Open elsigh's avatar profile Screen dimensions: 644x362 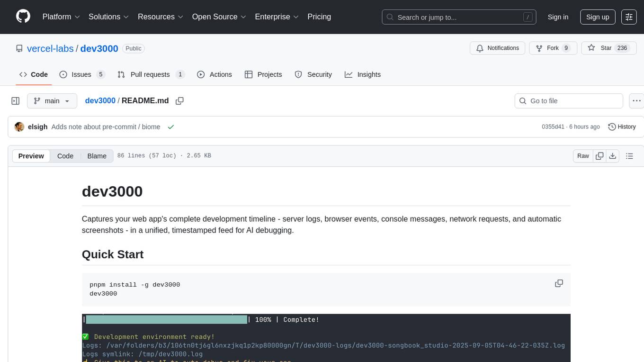[19, 127]
